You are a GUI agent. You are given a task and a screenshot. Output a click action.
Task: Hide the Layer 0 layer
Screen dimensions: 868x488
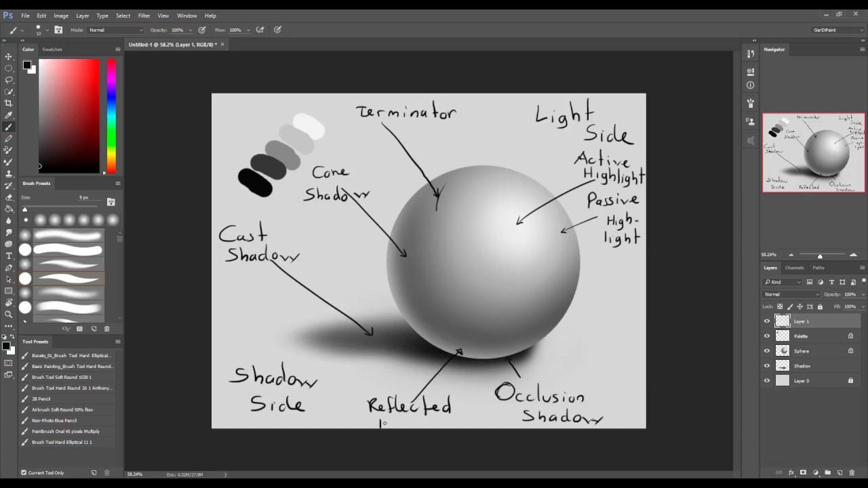(x=767, y=381)
